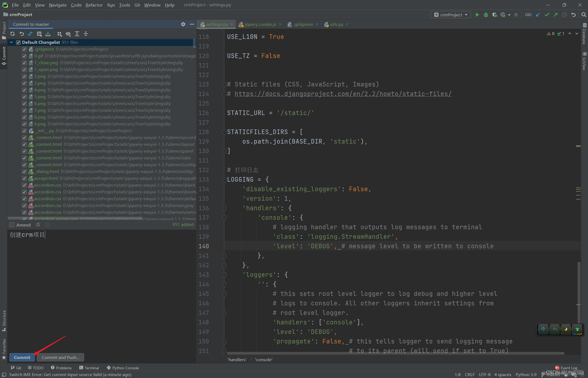The image size is (588, 378).
Task: Fold the LOGGING dictionary at line 133
Action: pos(224,179)
